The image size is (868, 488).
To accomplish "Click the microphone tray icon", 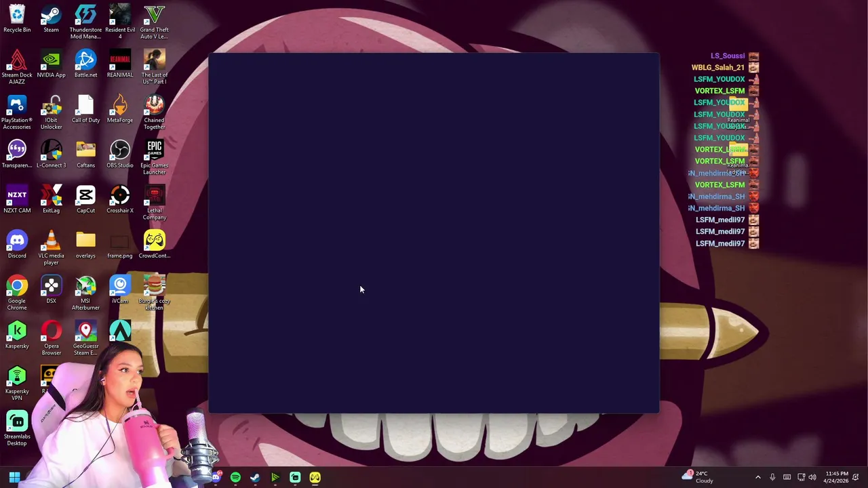I will point(772,478).
